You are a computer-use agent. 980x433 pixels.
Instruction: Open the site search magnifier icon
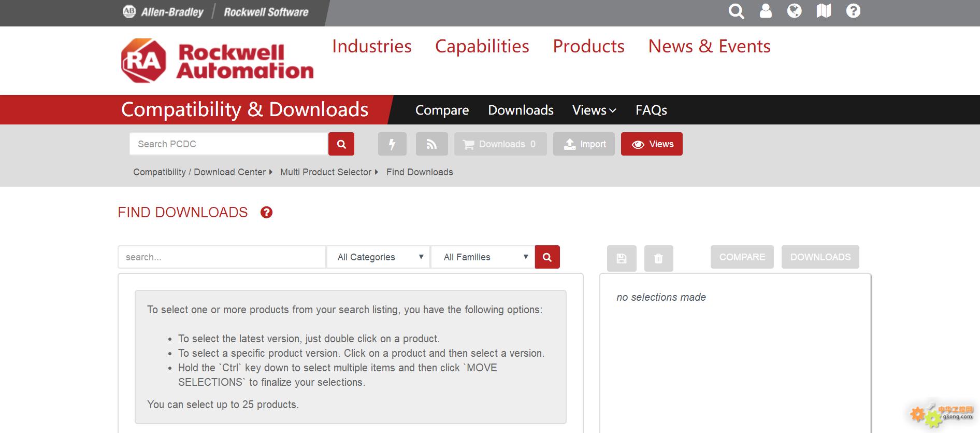[736, 11]
